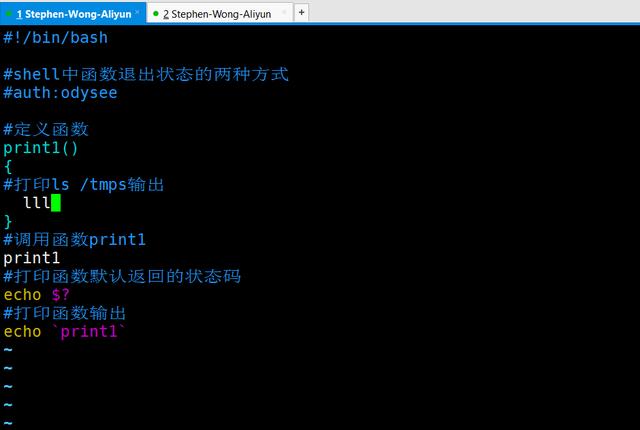Open a new session tab with plus button

(301, 13)
